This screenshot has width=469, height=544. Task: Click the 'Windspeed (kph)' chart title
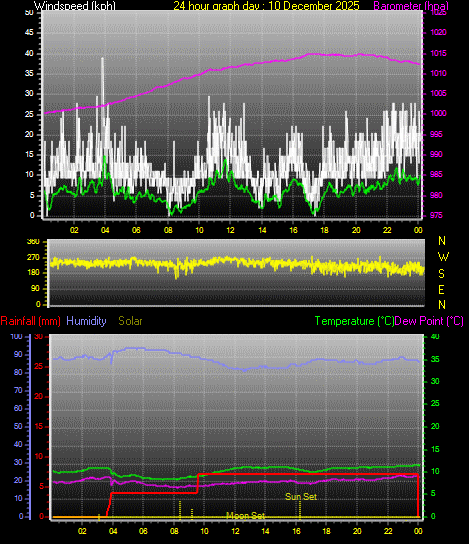click(x=75, y=6)
